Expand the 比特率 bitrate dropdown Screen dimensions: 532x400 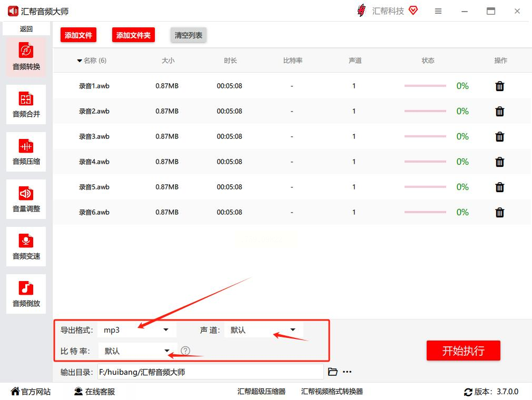point(138,351)
